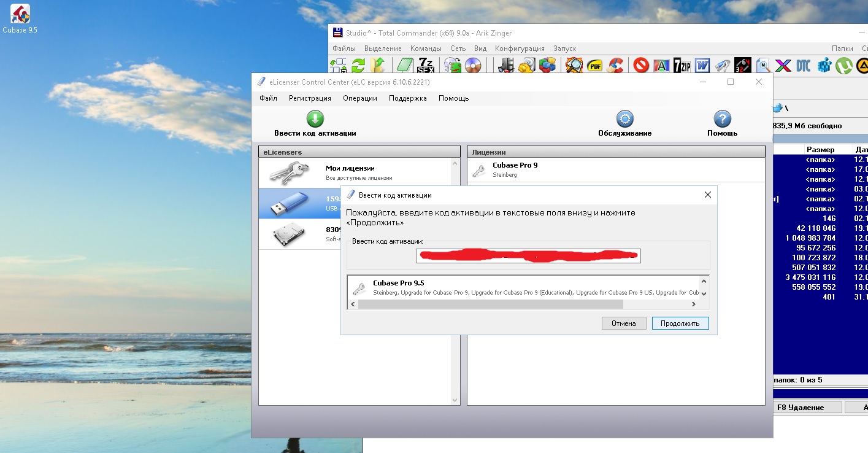Open the Конфигурация menu in Total Commander
Viewport: 868px width, 453px height.
coord(520,48)
